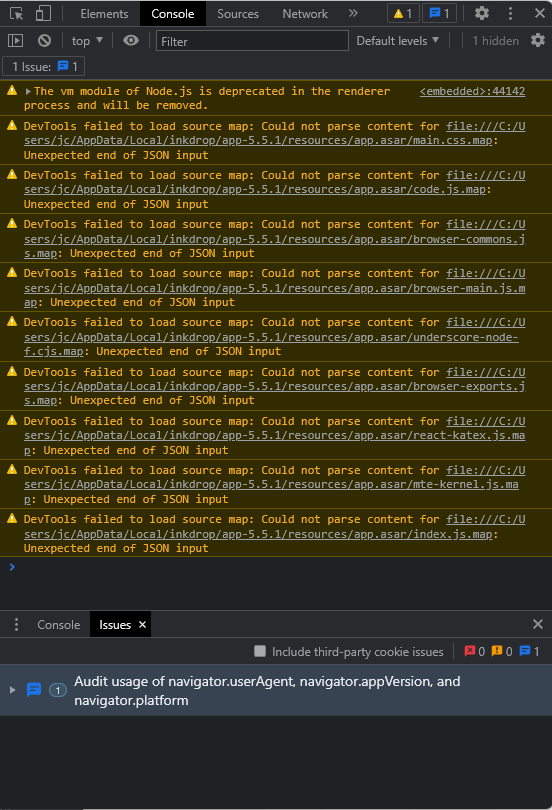Screen dimensions: 552x810
Task: Activate the inspect element picker icon
Action: (x=16, y=13)
